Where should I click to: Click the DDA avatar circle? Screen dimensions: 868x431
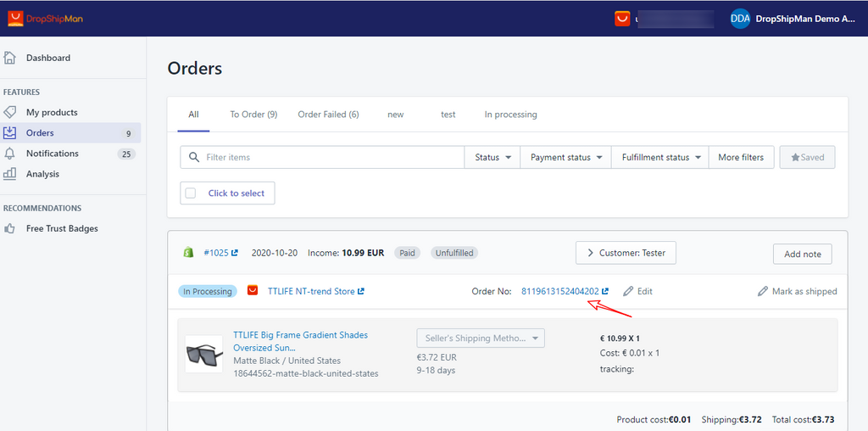740,19
